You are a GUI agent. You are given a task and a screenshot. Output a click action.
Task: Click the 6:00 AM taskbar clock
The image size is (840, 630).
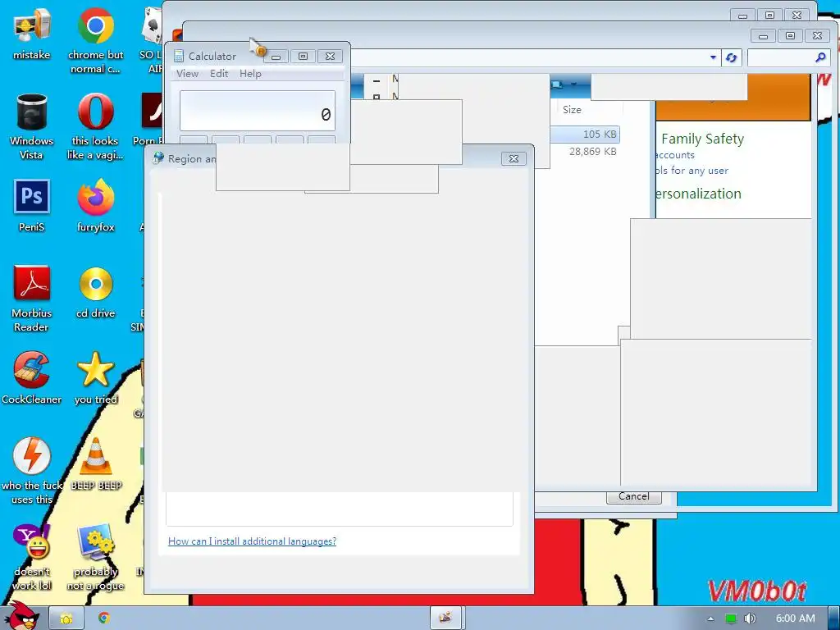coord(795,619)
